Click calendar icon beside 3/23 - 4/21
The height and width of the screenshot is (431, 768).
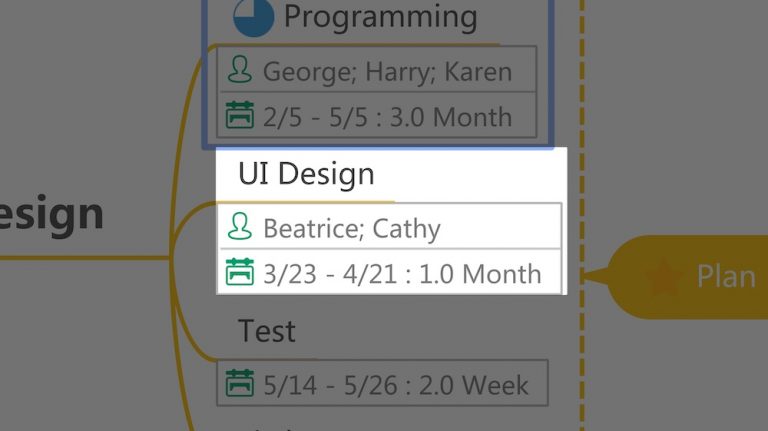point(240,272)
